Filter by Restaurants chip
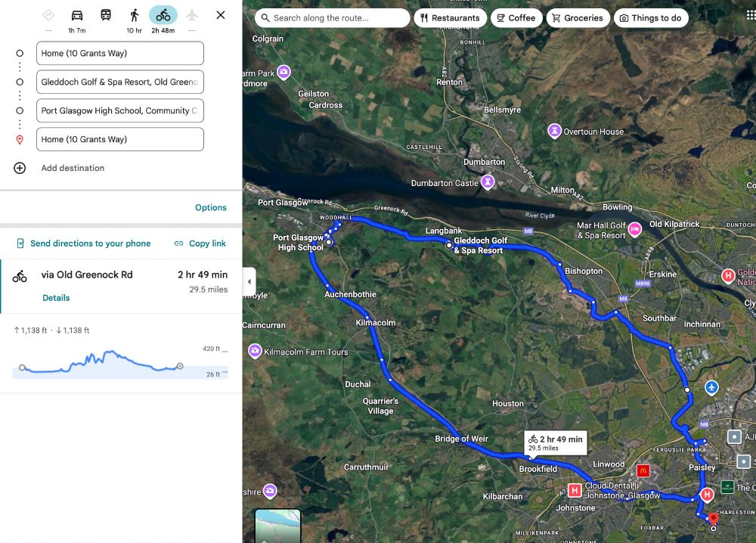 click(450, 18)
